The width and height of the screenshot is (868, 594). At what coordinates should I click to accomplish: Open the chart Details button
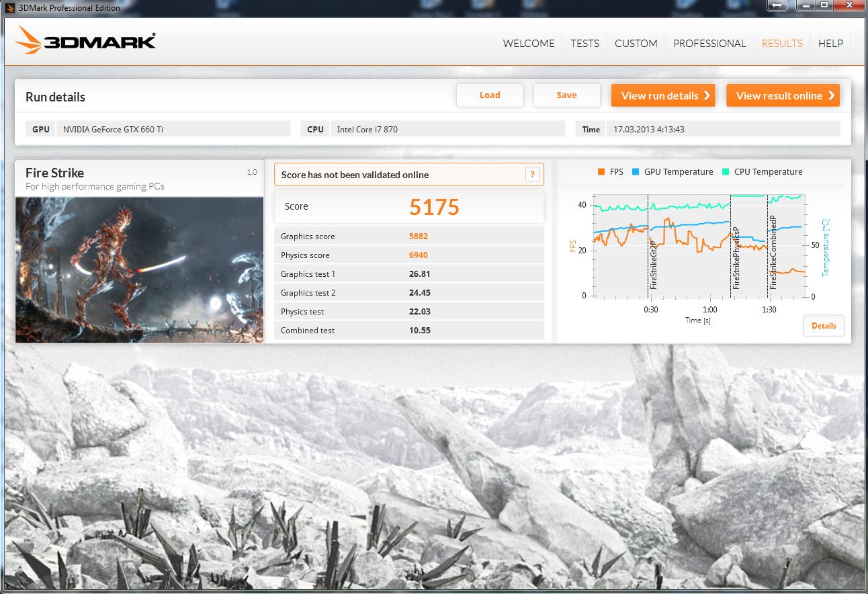[x=824, y=326]
